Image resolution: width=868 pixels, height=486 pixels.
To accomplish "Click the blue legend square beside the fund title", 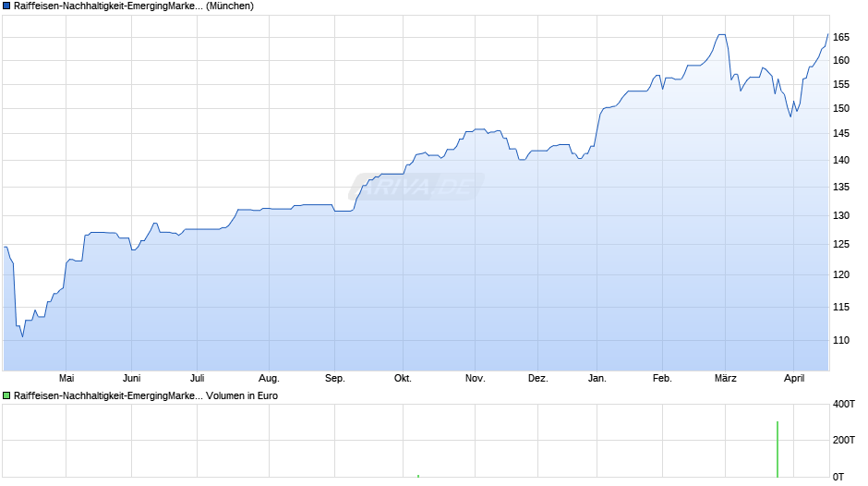I will pyautogui.click(x=6, y=6).
